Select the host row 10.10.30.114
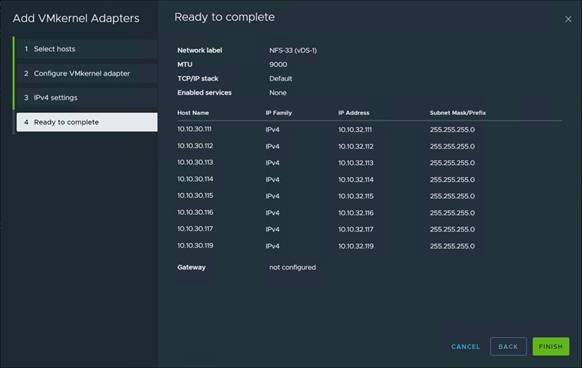This screenshot has height=368, width=582. pyautogui.click(x=369, y=179)
